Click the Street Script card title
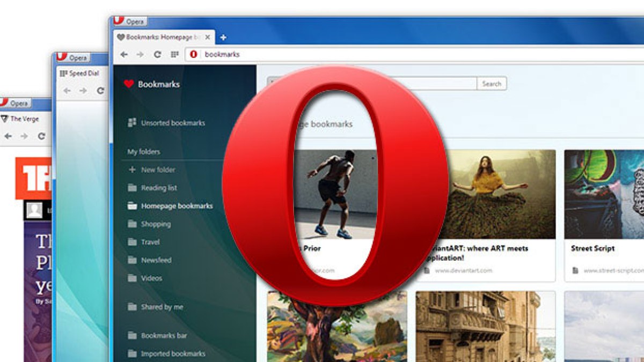 coord(593,248)
